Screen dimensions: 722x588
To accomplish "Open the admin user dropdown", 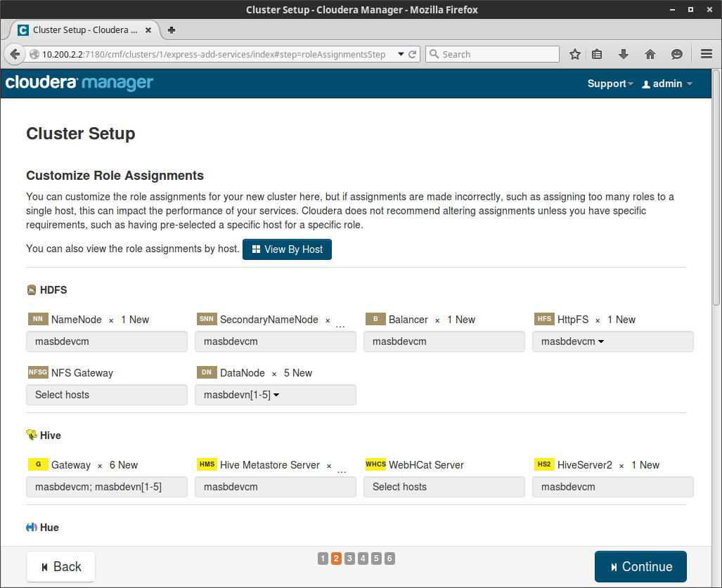I will coord(667,84).
